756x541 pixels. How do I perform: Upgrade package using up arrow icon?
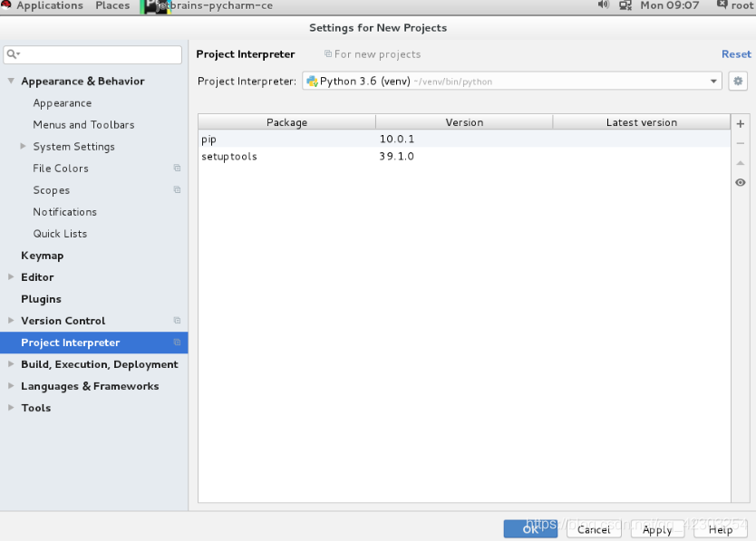740,163
